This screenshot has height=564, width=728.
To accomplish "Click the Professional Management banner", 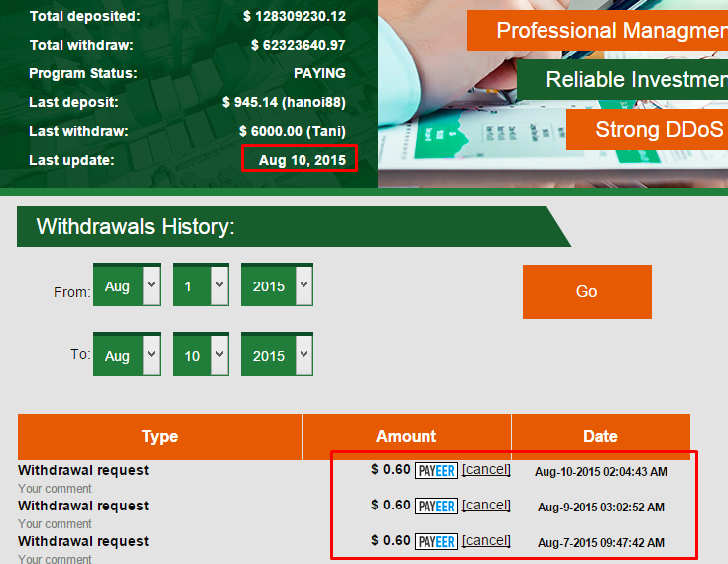I will (x=597, y=30).
